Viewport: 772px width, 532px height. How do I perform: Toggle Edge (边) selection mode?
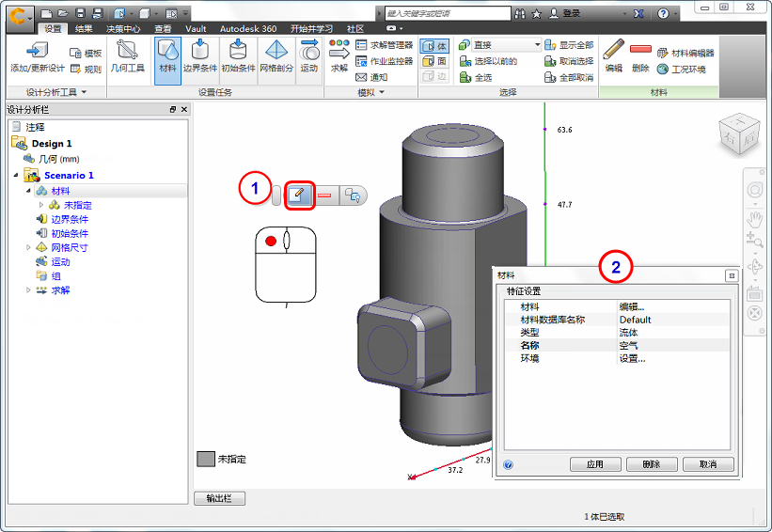click(x=434, y=76)
